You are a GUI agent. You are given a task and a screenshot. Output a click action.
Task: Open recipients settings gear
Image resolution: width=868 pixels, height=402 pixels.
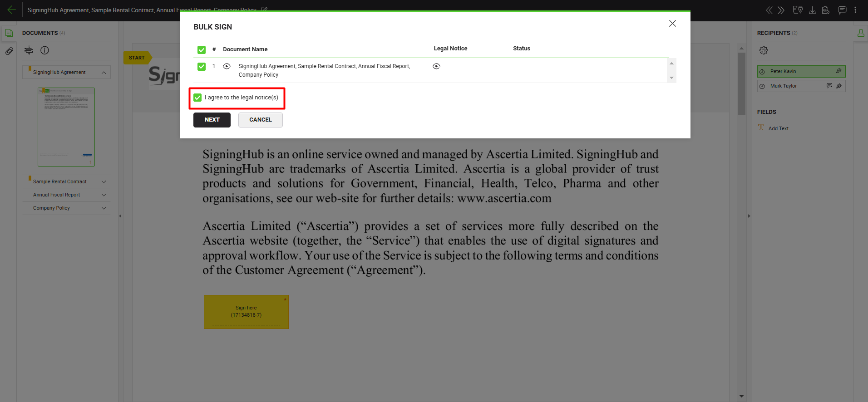764,50
